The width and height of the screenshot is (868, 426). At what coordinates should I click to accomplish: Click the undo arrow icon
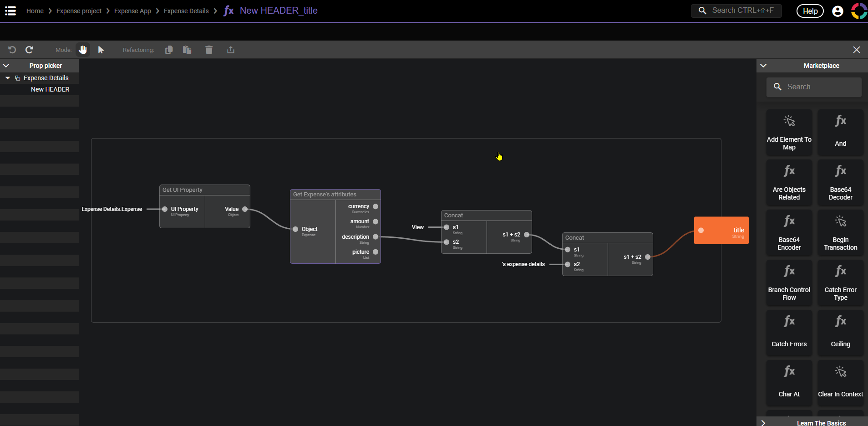(x=12, y=50)
